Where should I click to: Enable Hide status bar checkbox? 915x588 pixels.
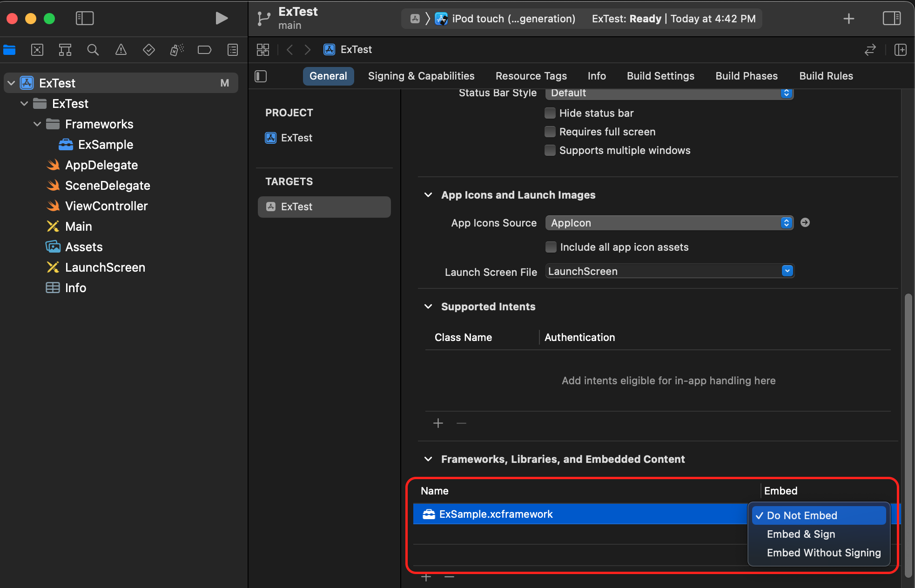tap(550, 113)
